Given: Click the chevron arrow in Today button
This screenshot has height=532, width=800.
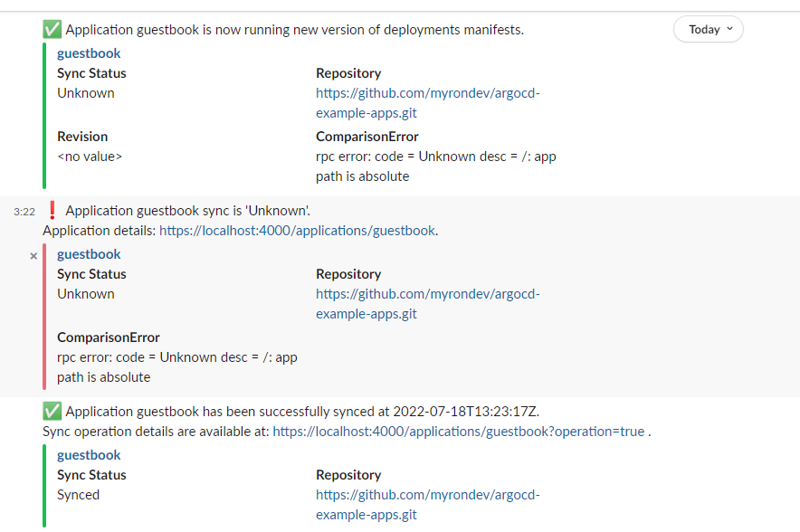Looking at the screenshot, I should tap(729, 29).
